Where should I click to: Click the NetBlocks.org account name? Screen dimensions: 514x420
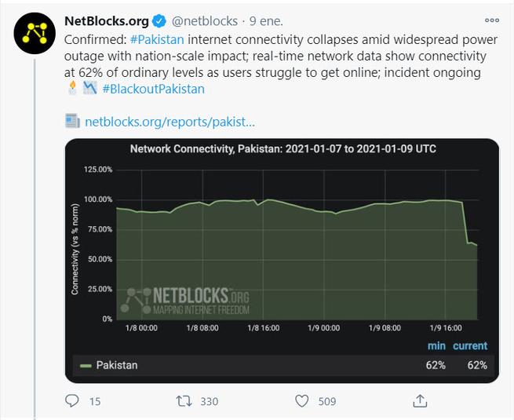pos(107,20)
